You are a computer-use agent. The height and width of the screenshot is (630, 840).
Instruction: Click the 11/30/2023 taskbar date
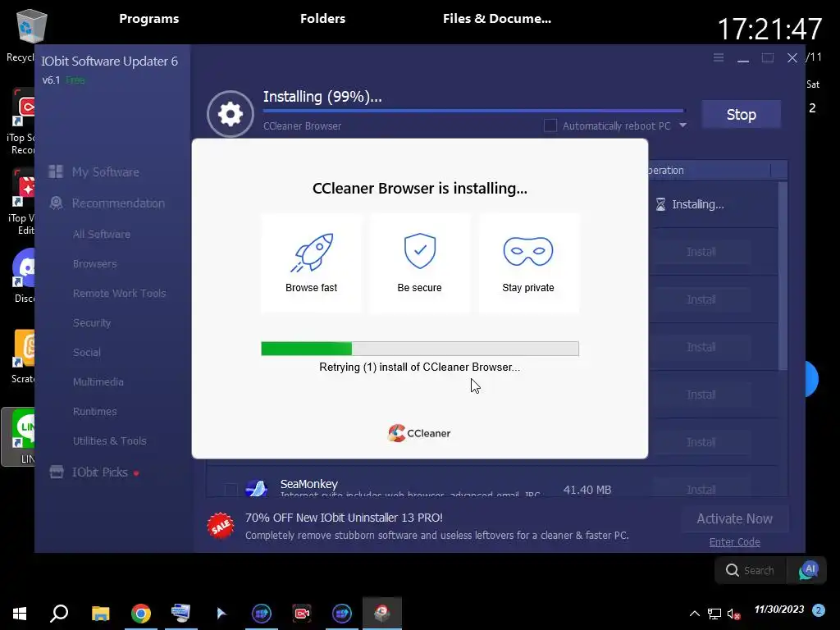tap(779, 609)
